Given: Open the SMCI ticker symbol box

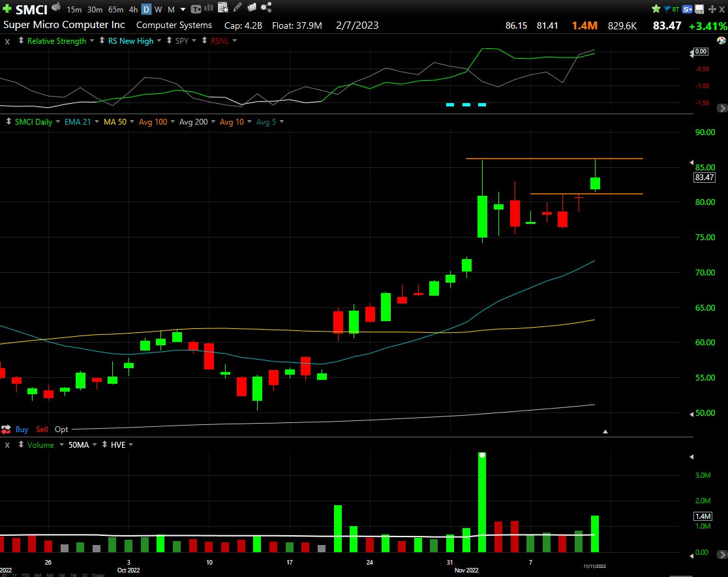Looking at the screenshot, I should (x=31, y=9).
